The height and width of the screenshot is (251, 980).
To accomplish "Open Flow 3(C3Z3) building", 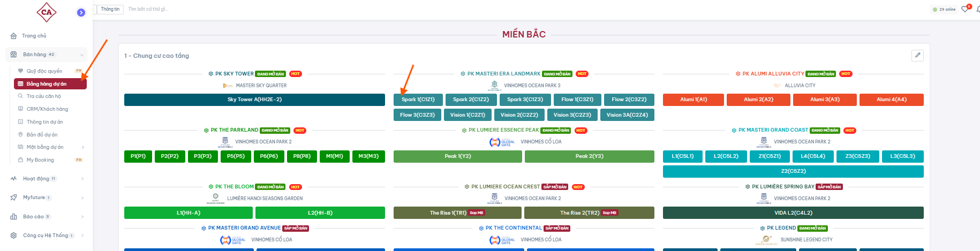I will coord(418,115).
